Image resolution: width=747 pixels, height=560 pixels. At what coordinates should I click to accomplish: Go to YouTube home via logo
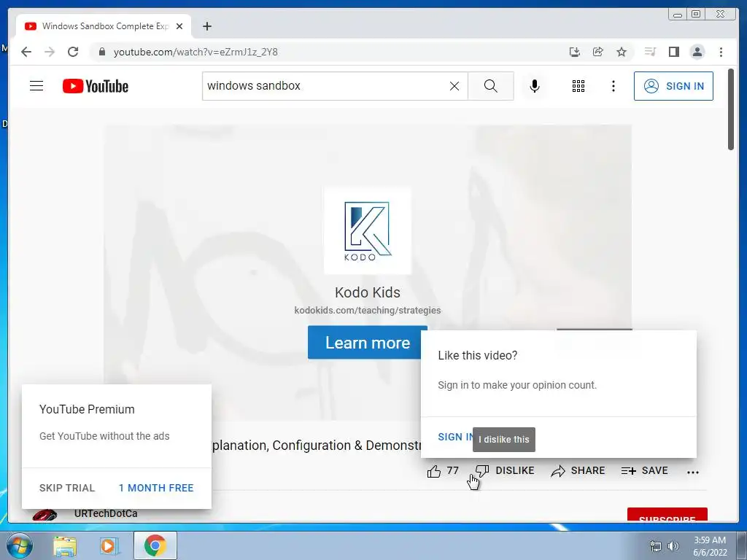coord(96,86)
